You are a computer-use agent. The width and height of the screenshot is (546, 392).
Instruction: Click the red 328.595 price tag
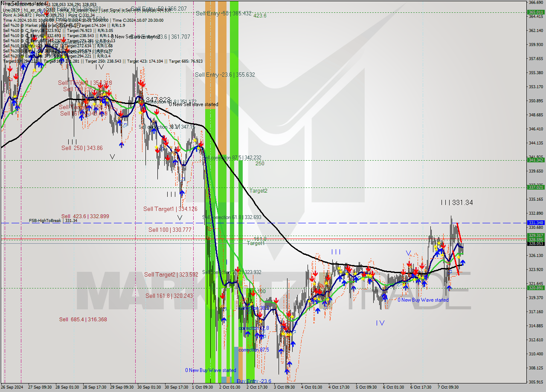click(536, 240)
